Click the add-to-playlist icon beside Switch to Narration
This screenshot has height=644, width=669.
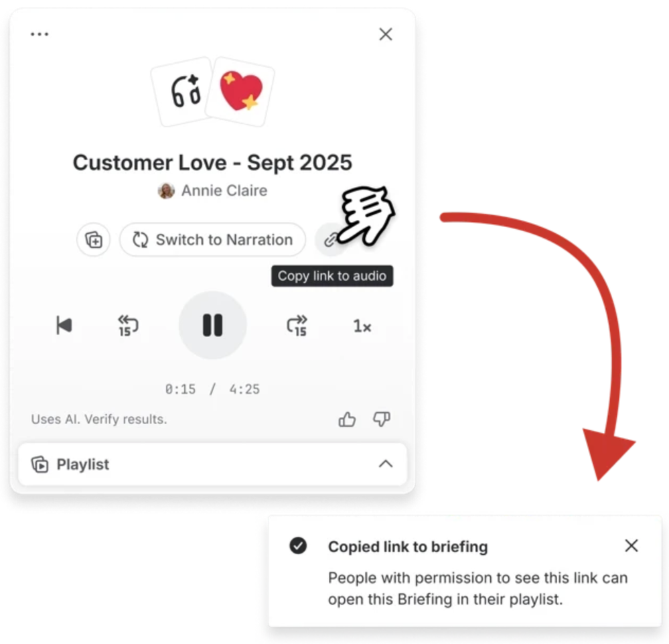tap(94, 240)
